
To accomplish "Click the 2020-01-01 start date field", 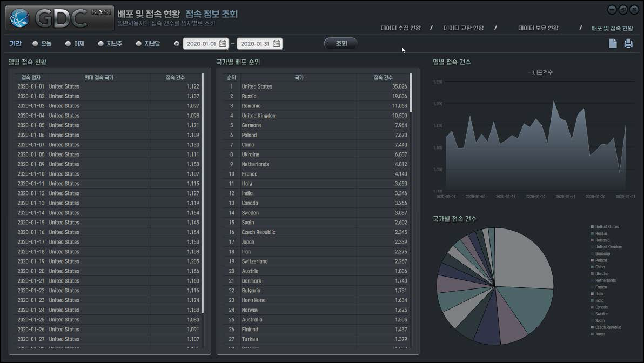I will click(205, 44).
